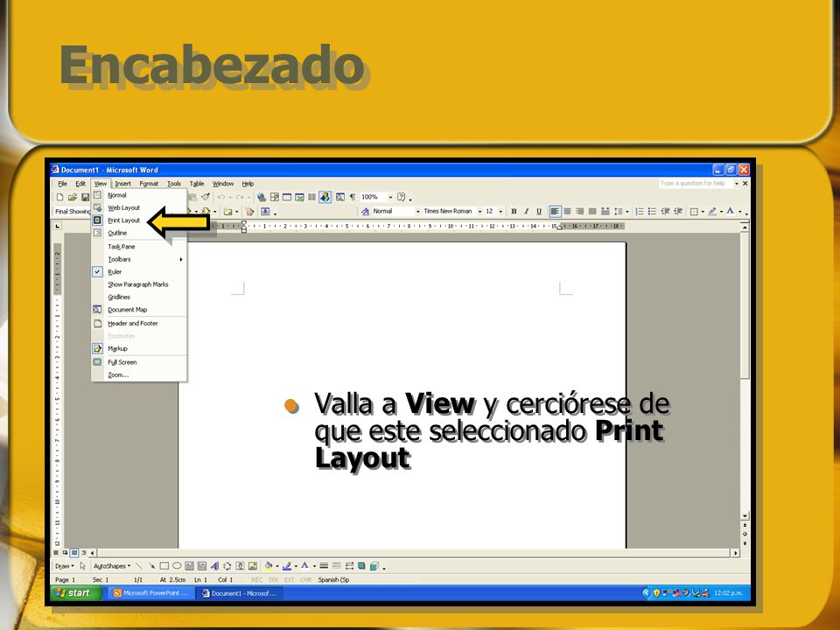Click the Tables and Borders icon
Image resolution: width=840 pixels, height=630 pixels.
274,197
